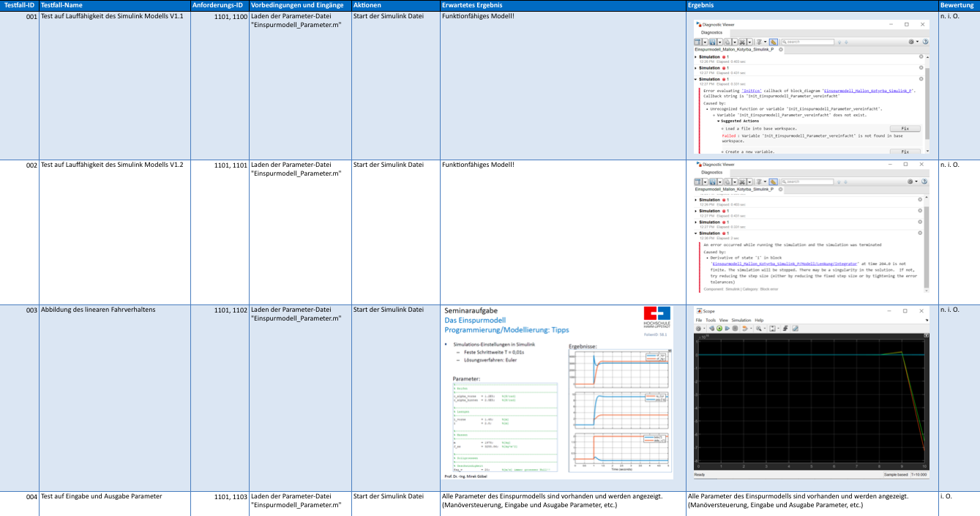Click Fix button for load file suggestion

coord(905,128)
